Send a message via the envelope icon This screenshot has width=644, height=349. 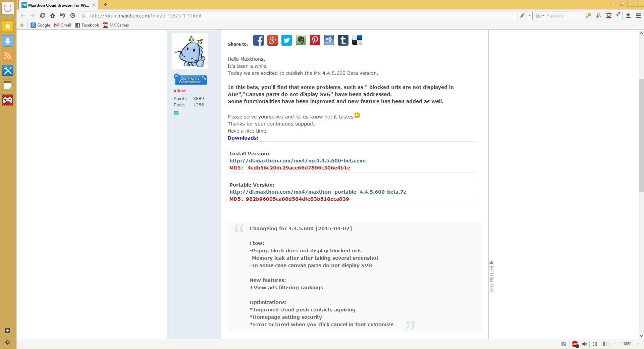pos(176,113)
